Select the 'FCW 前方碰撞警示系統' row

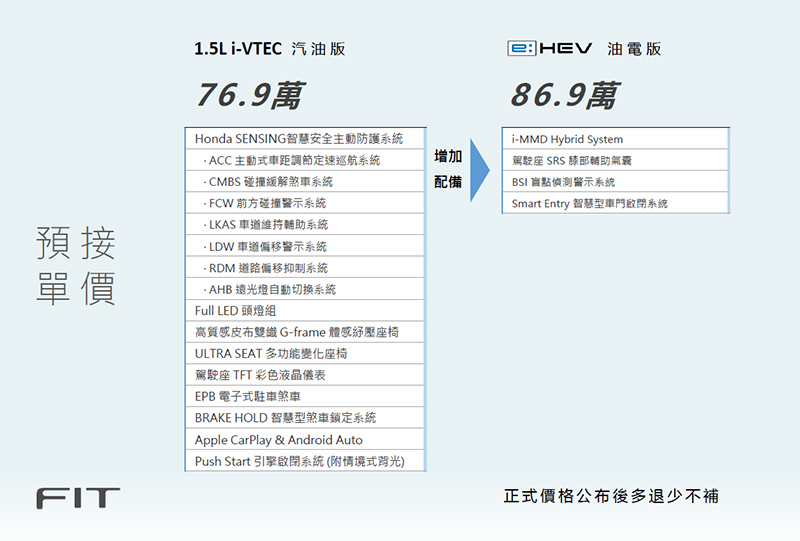pos(305,203)
